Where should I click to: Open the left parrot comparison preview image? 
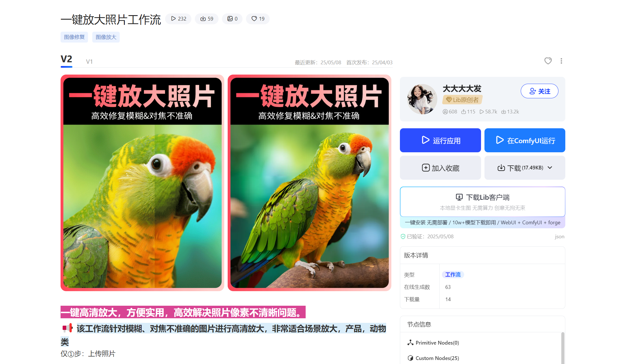coord(142,183)
